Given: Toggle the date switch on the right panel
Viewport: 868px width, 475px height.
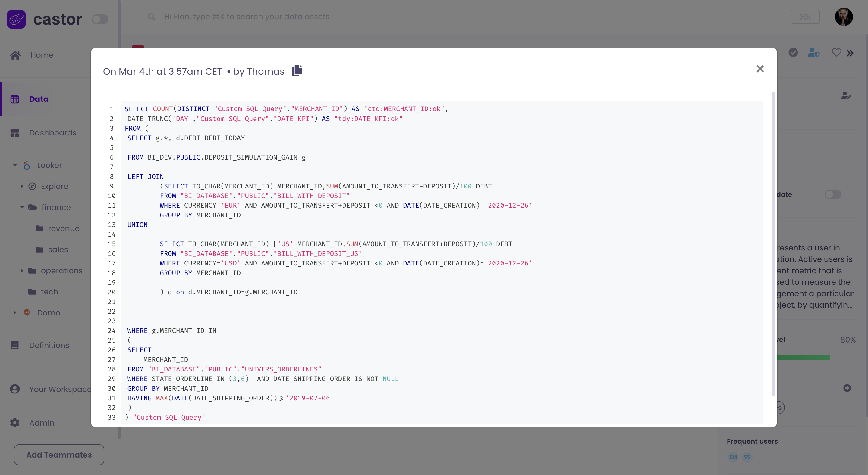Looking at the screenshot, I should pyautogui.click(x=833, y=194).
